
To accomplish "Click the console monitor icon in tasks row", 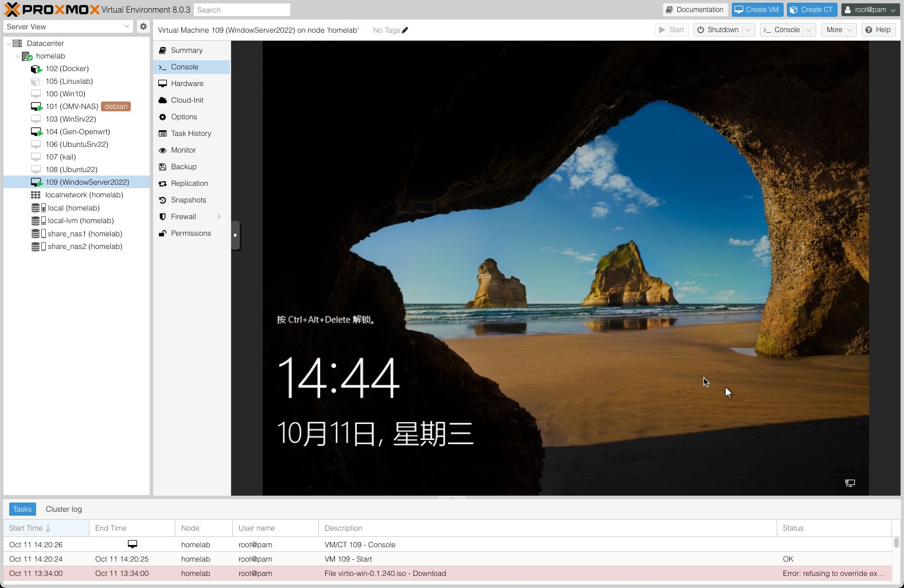I will click(133, 544).
